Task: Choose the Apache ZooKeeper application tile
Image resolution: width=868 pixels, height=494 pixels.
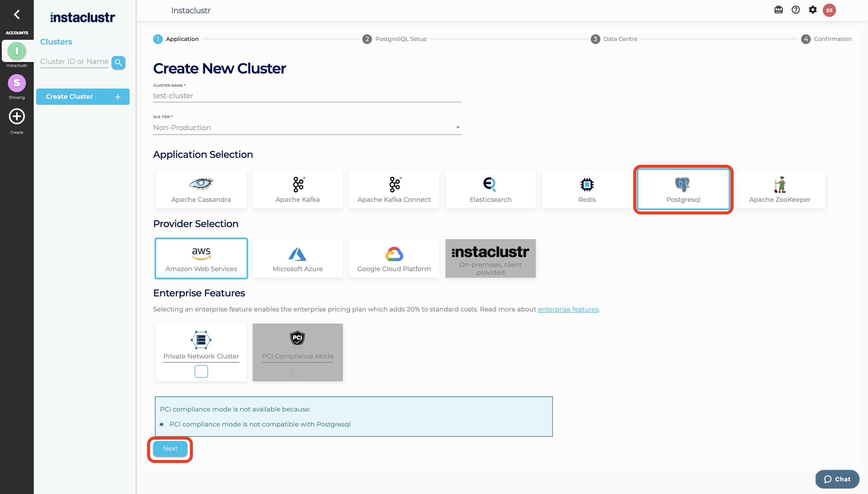Action: (779, 189)
